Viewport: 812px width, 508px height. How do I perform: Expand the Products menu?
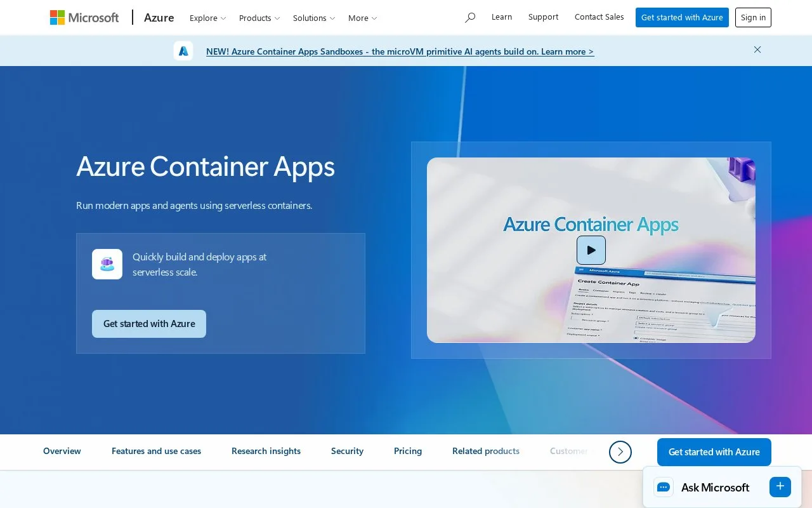(x=259, y=18)
